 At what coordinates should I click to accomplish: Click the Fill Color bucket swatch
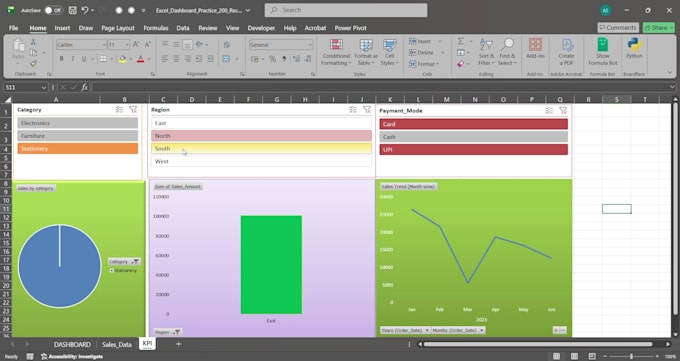point(123,59)
